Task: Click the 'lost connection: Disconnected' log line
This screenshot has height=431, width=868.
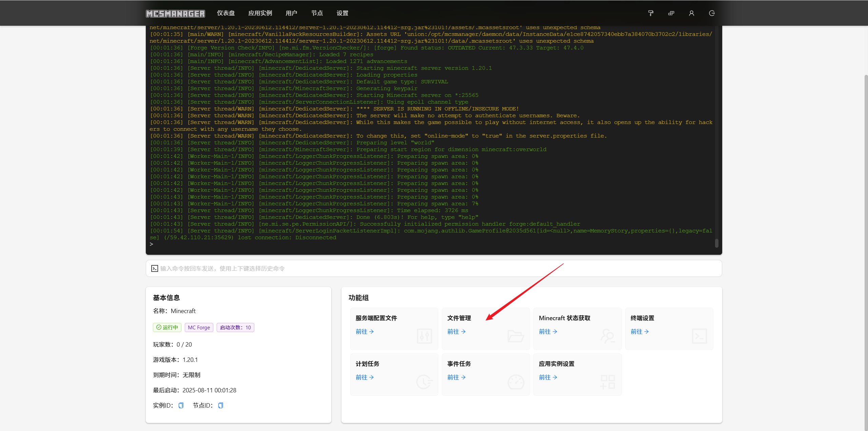Action: [x=431, y=234]
